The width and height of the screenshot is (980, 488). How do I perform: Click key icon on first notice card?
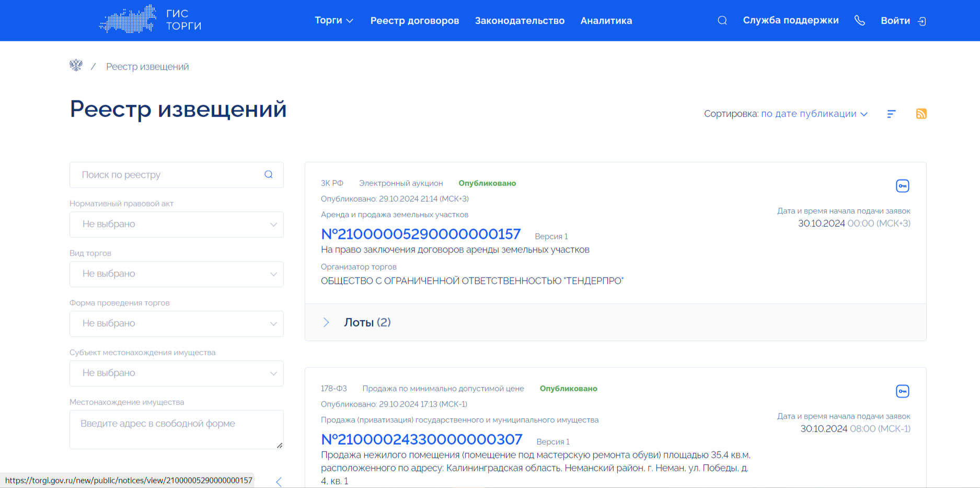[x=902, y=186]
